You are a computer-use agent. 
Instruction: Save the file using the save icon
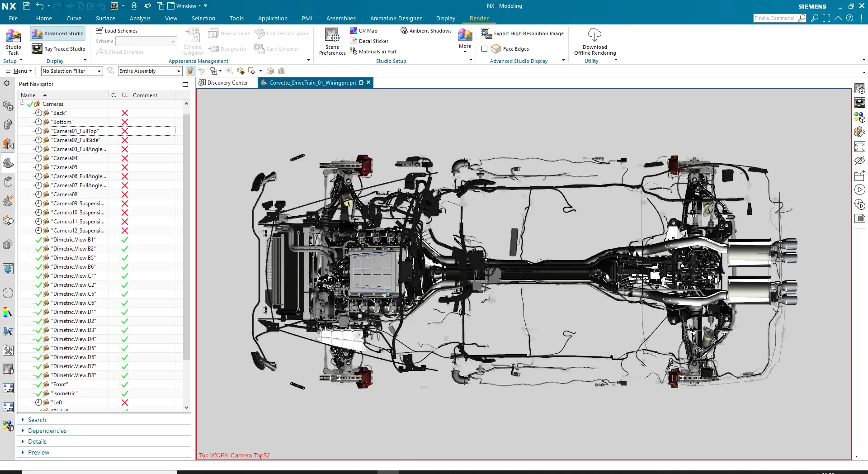pos(27,6)
